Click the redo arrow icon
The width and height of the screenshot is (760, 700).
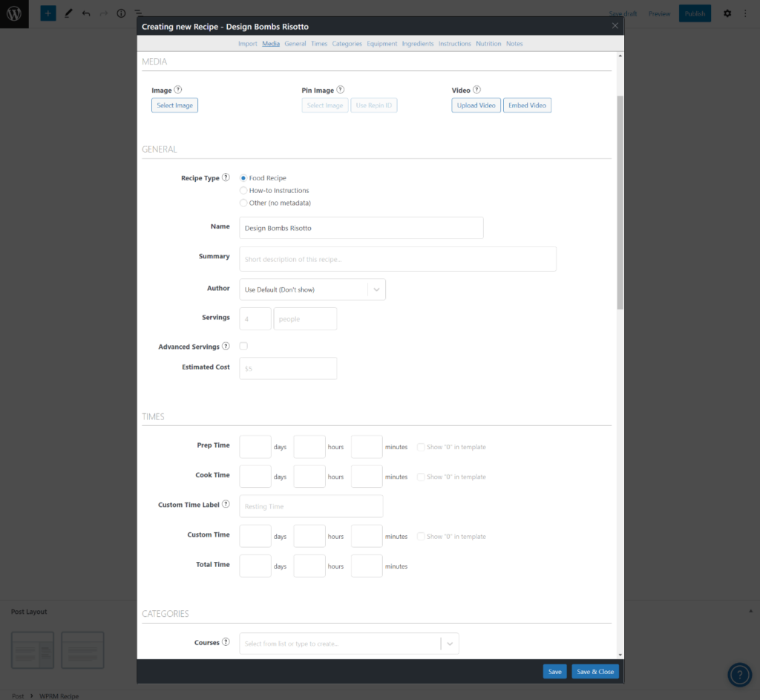[x=104, y=13]
